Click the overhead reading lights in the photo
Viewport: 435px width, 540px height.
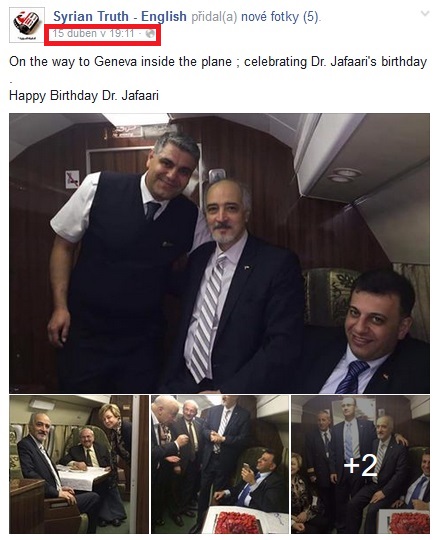tap(344, 175)
